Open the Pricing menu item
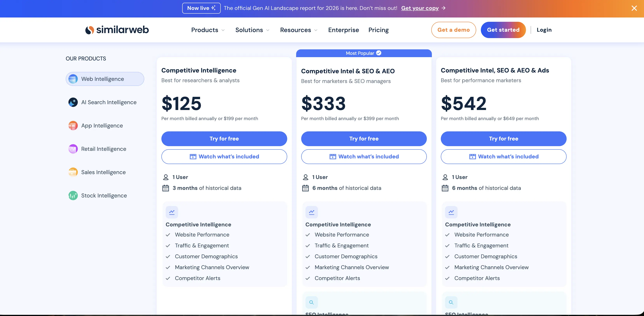Image resolution: width=644 pixels, height=316 pixels. pos(379,30)
